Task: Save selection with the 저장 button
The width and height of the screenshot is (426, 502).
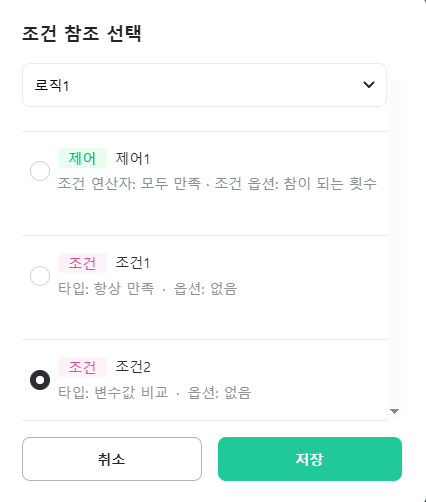Action: (310, 459)
